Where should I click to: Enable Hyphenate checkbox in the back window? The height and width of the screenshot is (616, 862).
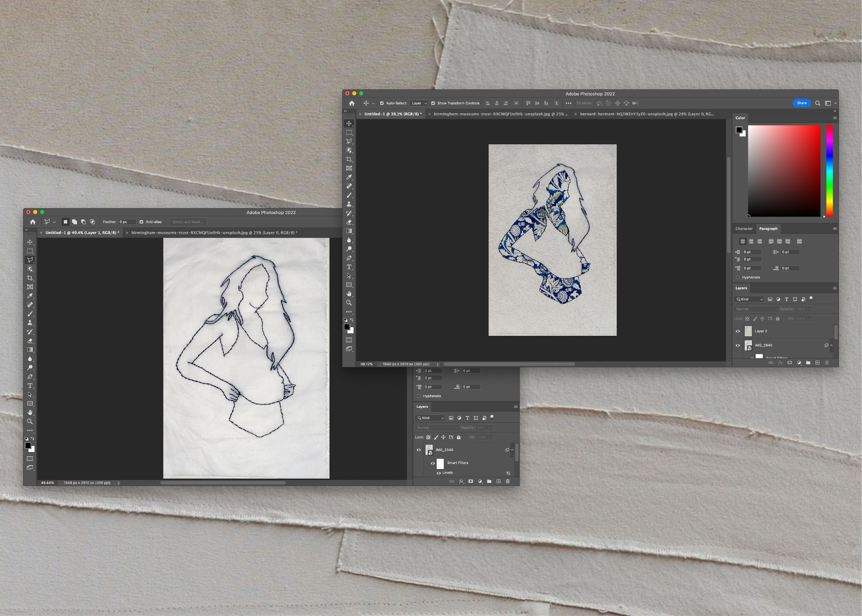(419, 396)
